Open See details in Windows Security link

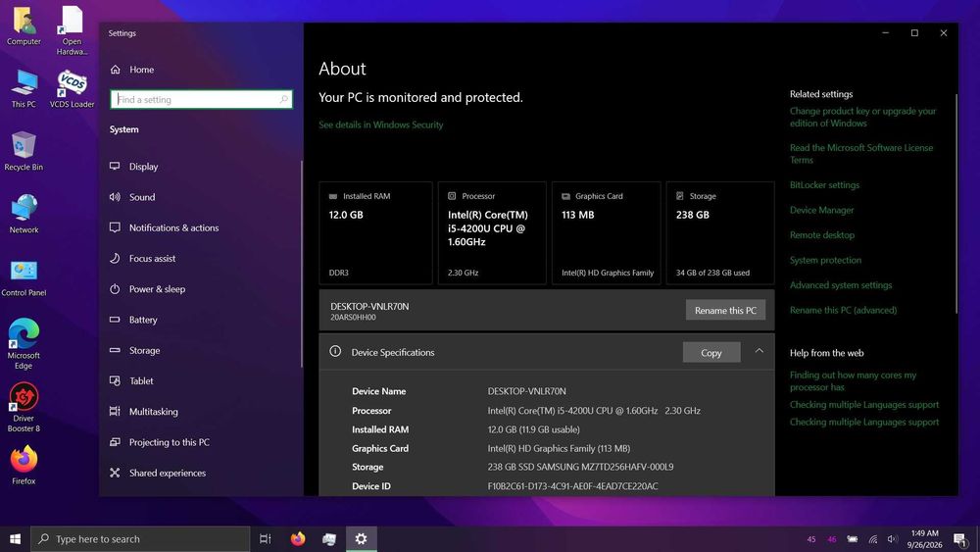click(x=380, y=125)
